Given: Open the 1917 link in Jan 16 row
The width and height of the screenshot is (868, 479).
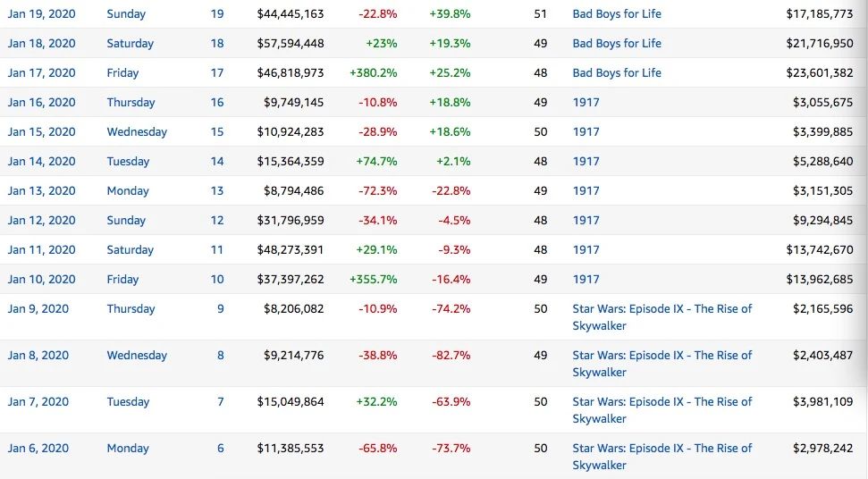Looking at the screenshot, I should tap(586, 103).
